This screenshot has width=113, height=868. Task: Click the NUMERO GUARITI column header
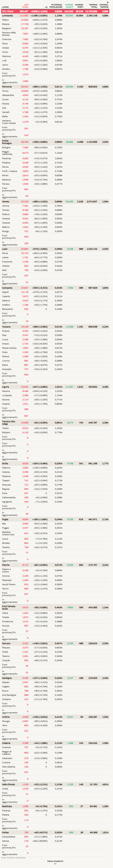pyautogui.click(x=69, y=6)
